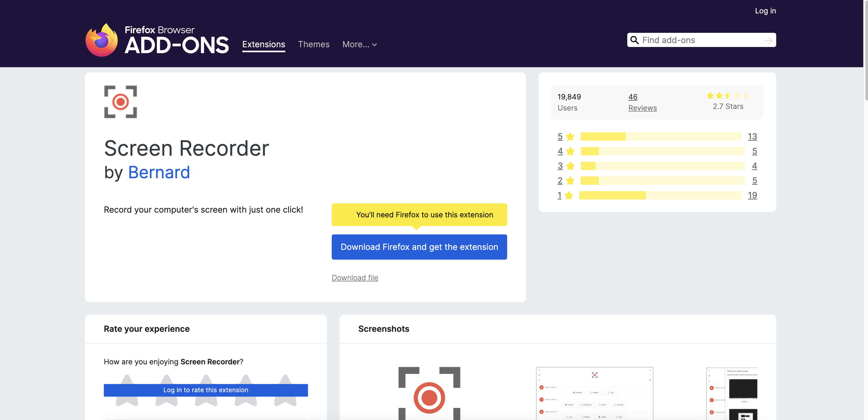Click the yellow Firefox-needed notice
Image resolution: width=868 pixels, height=420 pixels.
(419, 214)
